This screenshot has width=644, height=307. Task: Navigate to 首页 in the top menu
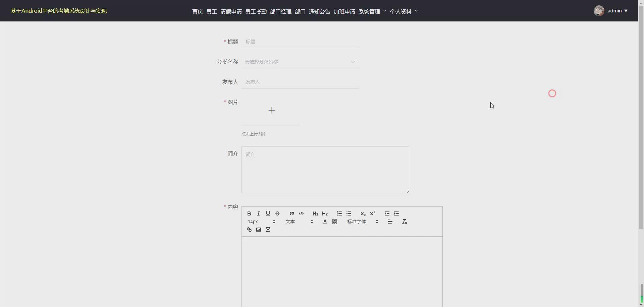pos(197,11)
